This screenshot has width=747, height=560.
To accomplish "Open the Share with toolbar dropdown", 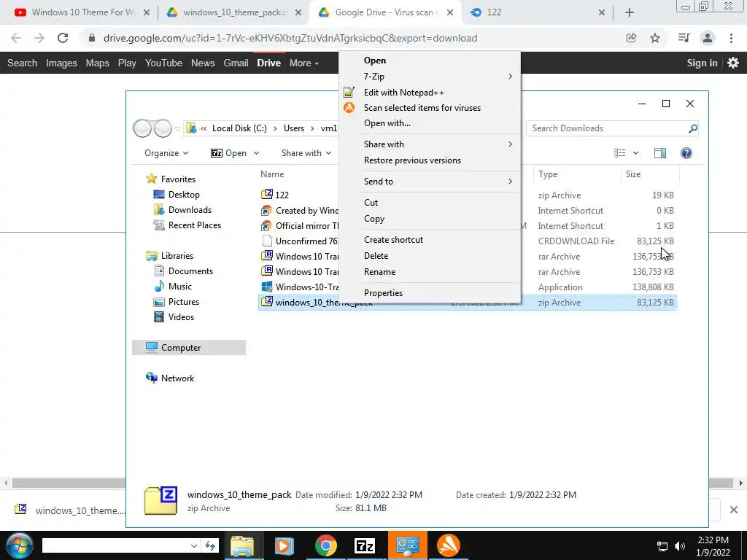I will [x=306, y=153].
